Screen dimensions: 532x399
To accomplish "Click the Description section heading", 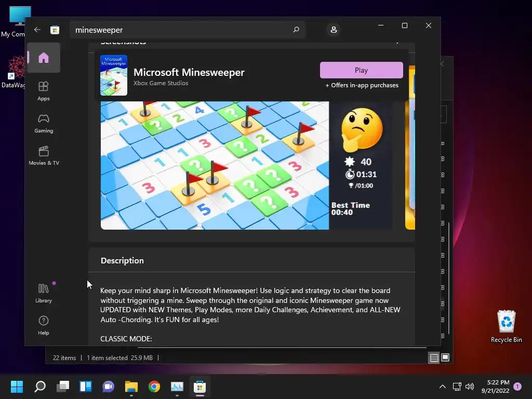I will (x=122, y=261).
